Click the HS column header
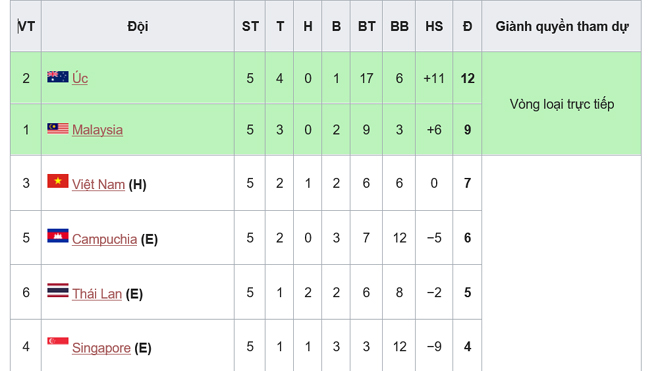 pos(434,27)
